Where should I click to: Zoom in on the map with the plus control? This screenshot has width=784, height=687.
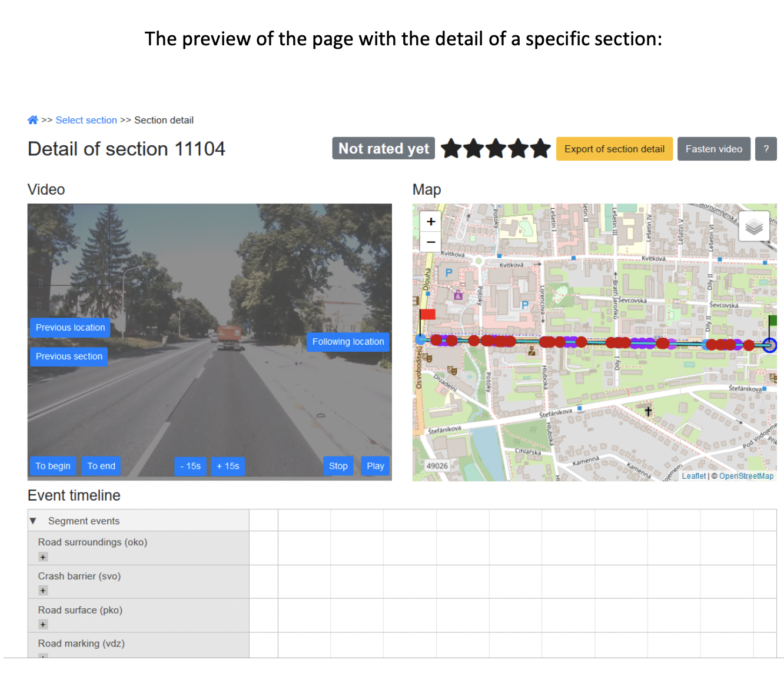click(x=430, y=221)
